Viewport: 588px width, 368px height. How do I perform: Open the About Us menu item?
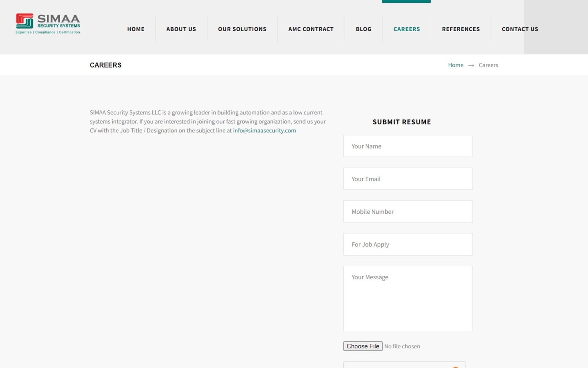[181, 29]
